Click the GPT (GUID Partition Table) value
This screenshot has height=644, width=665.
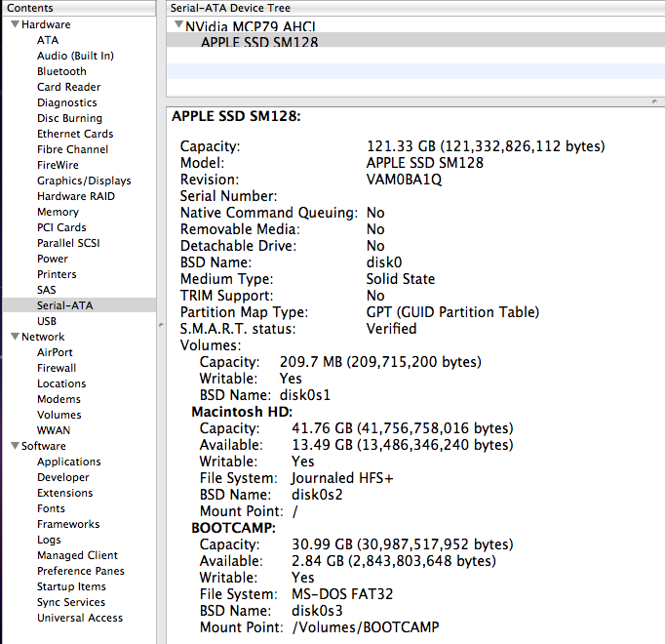pos(452,312)
